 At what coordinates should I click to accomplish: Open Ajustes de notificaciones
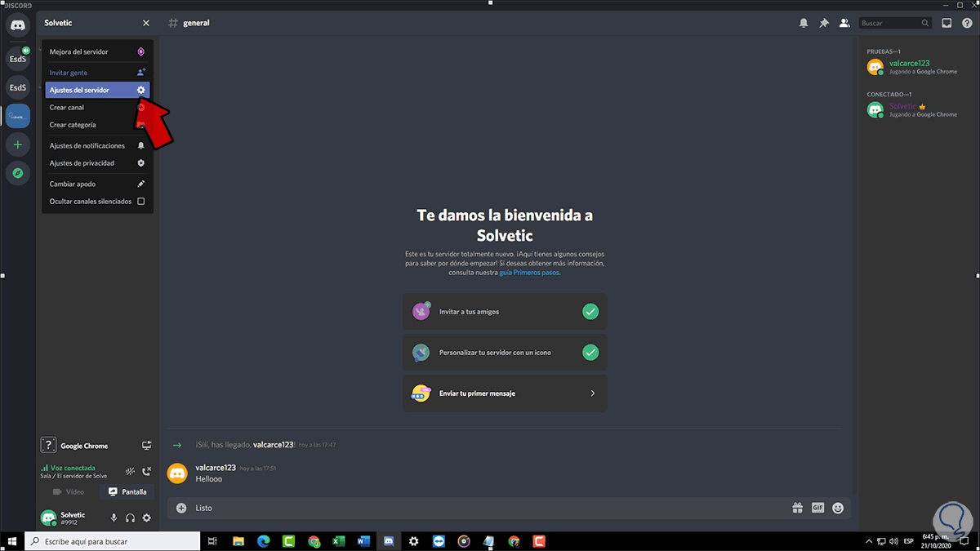click(x=97, y=145)
